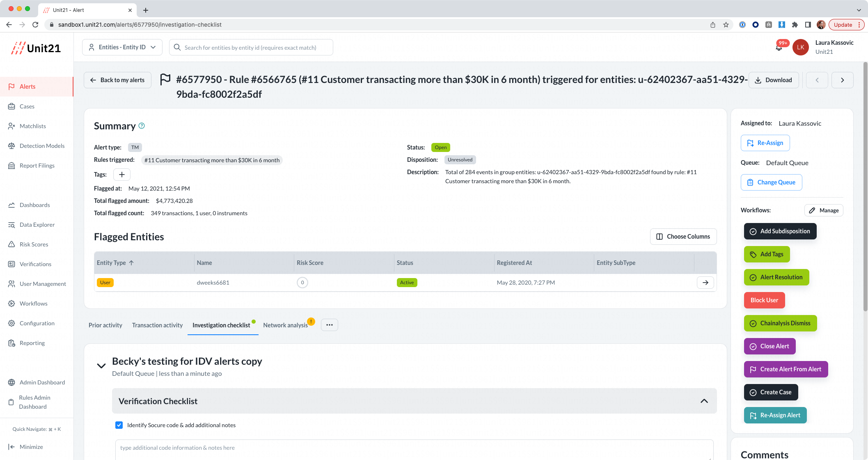
Task: Focus the entity ID search field
Action: click(251, 47)
